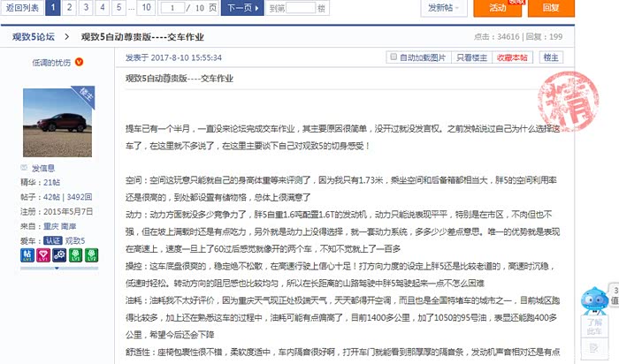Image resolution: width=619 pixels, height=364 pixels.
Task: Open the poster's car avatar photo
Action: click(x=57, y=124)
